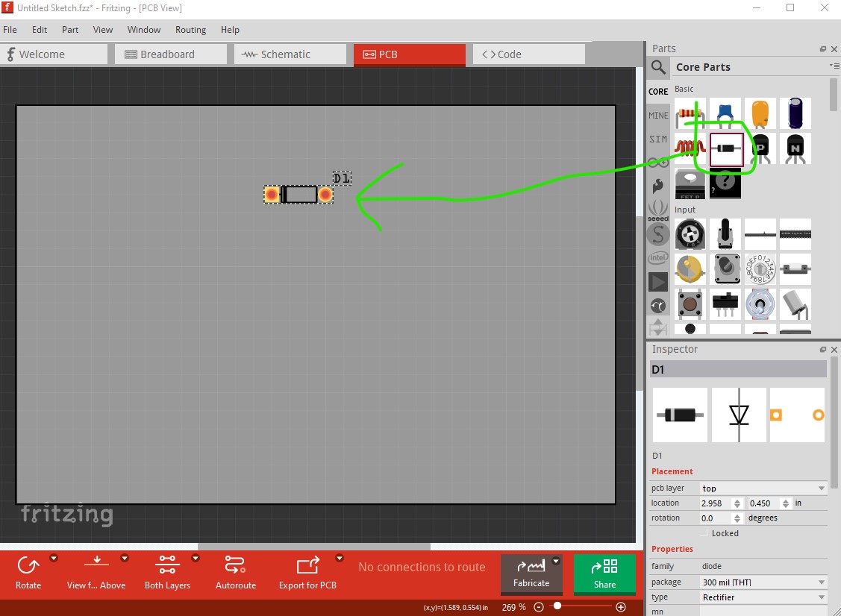Screen dimensions: 841x616
Task: Click zoom in plus button
Action: (621, 607)
